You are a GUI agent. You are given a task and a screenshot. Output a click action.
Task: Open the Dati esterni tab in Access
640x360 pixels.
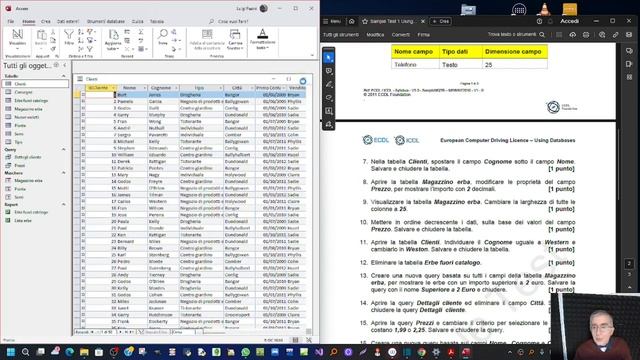pyautogui.click(x=68, y=21)
